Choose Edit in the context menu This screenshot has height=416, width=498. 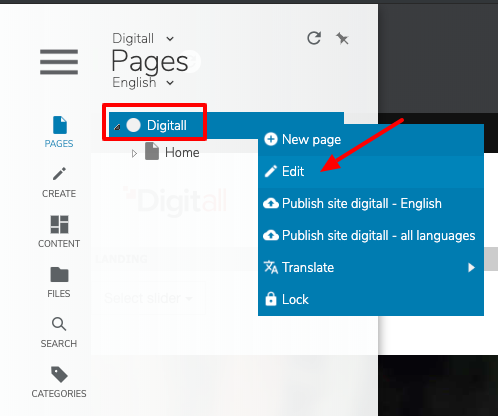click(x=371, y=172)
